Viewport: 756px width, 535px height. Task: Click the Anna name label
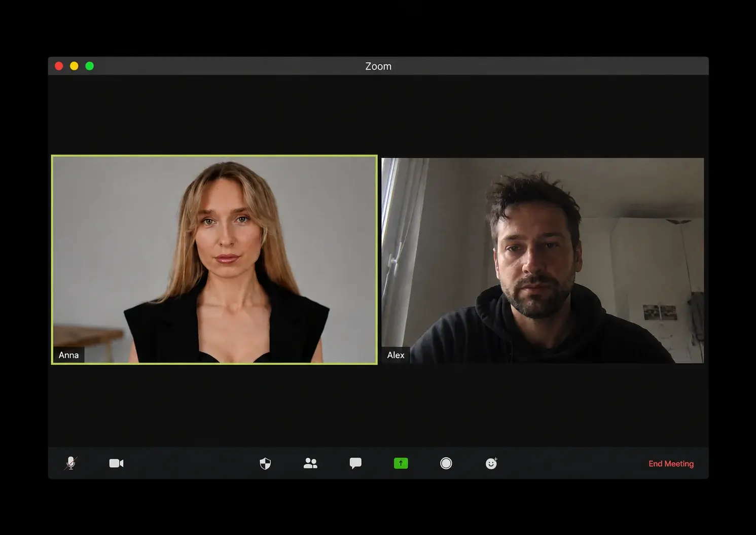coord(69,355)
